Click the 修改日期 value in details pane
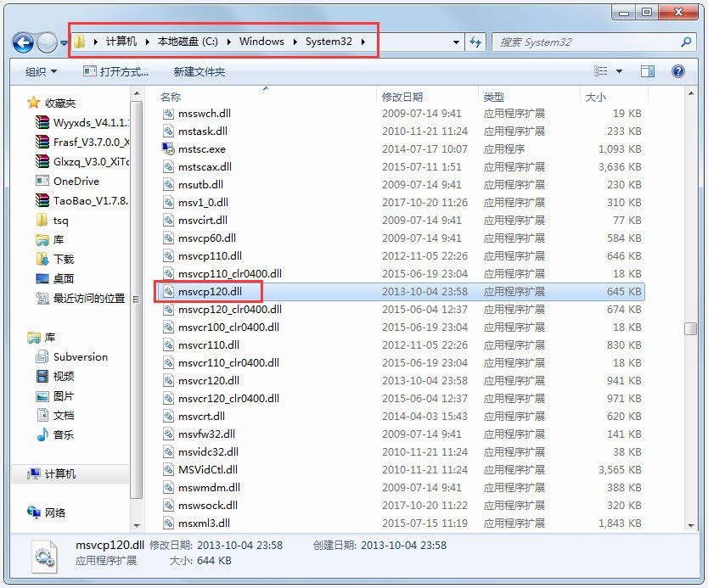Viewport: 708px width, 588px height. coord(239,545)
